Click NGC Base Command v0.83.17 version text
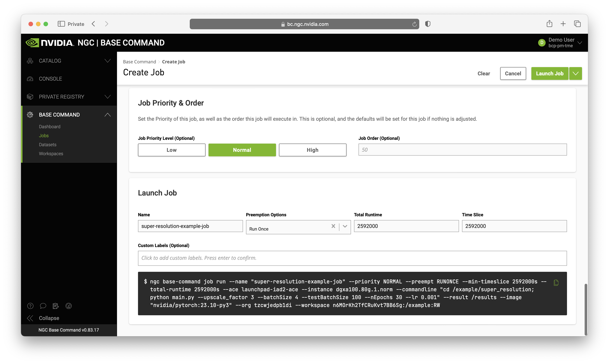The height and width of the screenshot is (364, 609). click(x=69, y=330)
